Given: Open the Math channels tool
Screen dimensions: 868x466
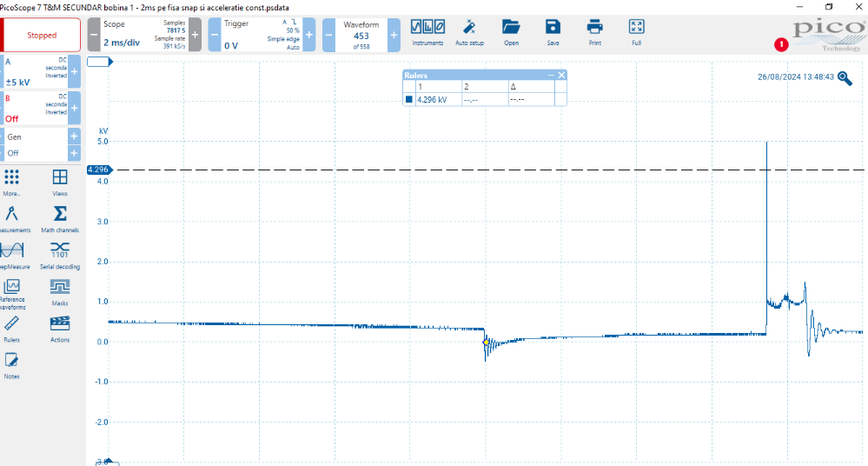Looking at the screenshot, I should coord(60,218).
